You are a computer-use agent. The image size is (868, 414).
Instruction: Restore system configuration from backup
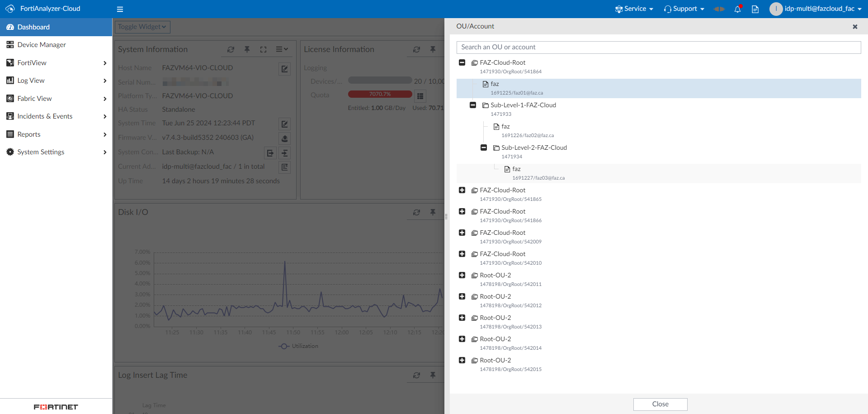coord(284,153)
